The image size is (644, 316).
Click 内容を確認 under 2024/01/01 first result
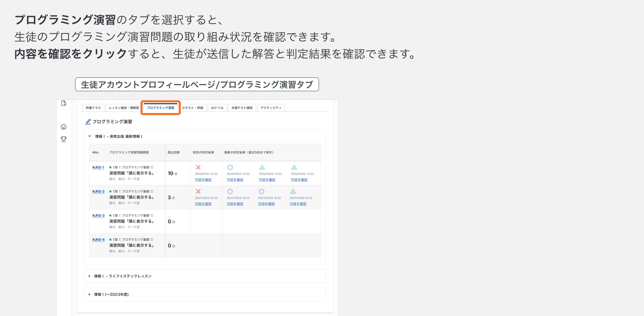pos(203,180)
